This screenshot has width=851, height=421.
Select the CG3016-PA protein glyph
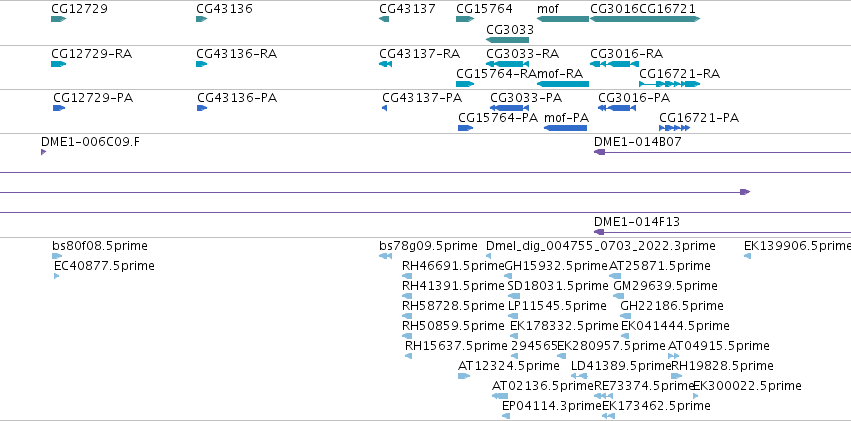[x=617, y=108]
